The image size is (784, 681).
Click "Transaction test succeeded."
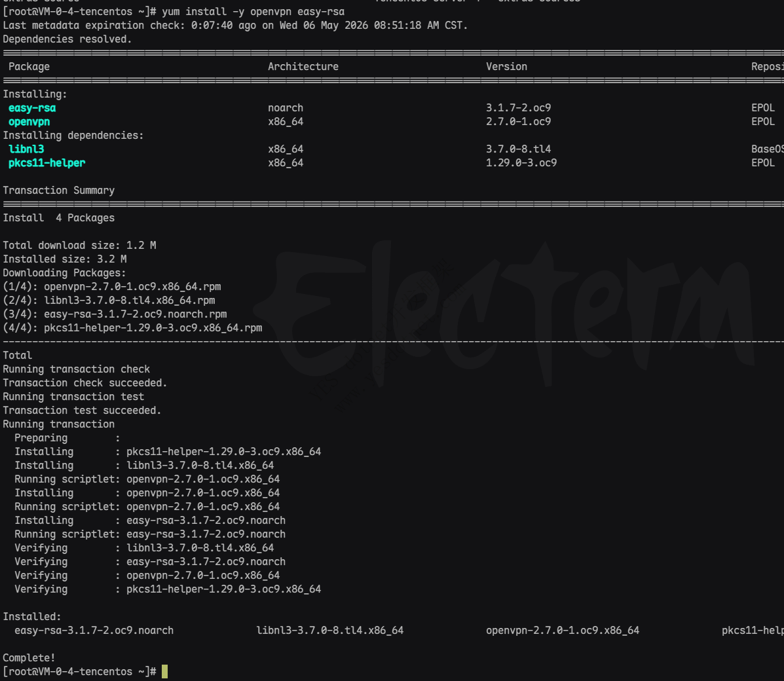pos(82,411)
